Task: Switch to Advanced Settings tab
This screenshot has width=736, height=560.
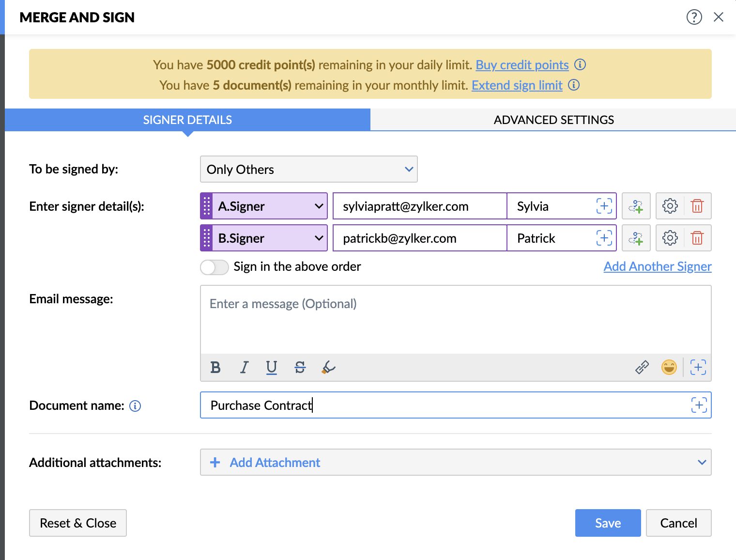Action: (x=553, y=120)
